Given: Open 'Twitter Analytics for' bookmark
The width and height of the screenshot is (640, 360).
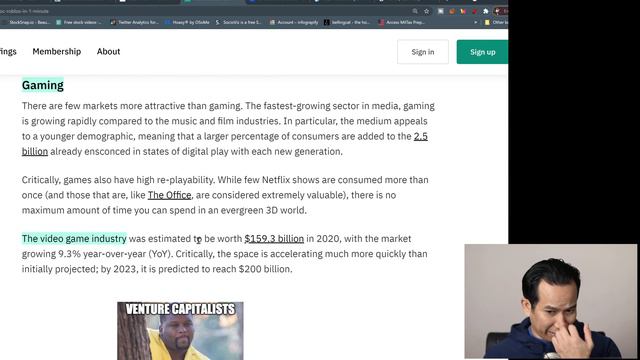Looking at the screenshot, I should (134, 22).
